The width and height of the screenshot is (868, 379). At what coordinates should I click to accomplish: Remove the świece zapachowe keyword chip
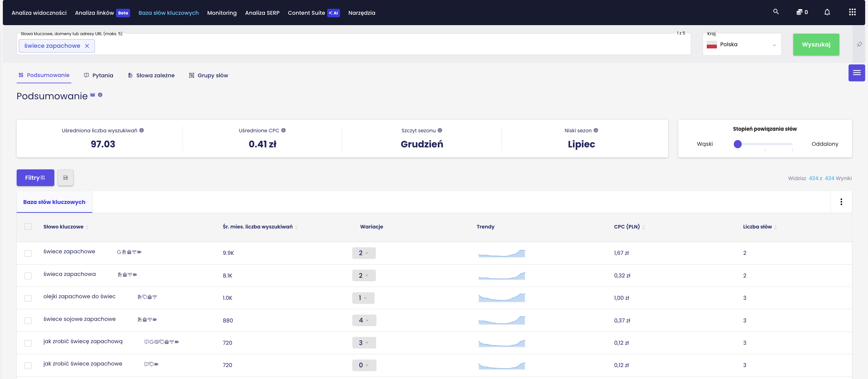[87, 46]
